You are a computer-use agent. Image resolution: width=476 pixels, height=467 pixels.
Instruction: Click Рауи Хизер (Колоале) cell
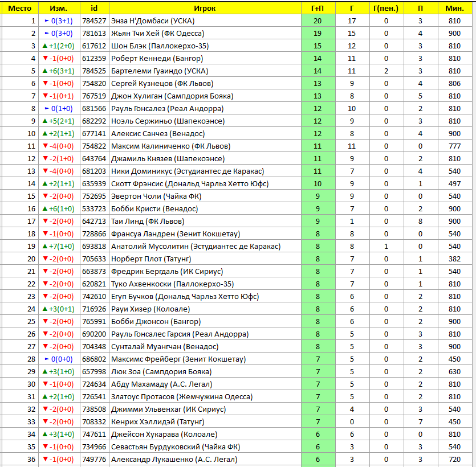[x=205, y=309]
